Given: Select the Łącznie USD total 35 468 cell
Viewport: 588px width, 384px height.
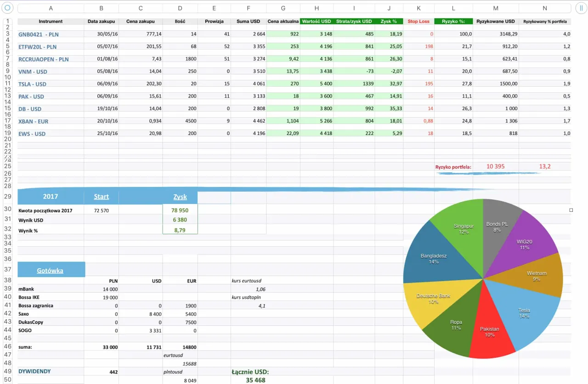Looking at the screenshot, I should 255,380.
